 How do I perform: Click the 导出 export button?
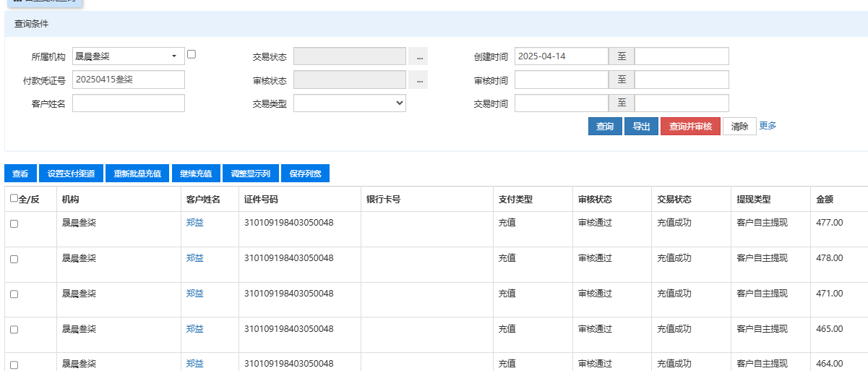[x=641, y=127]
